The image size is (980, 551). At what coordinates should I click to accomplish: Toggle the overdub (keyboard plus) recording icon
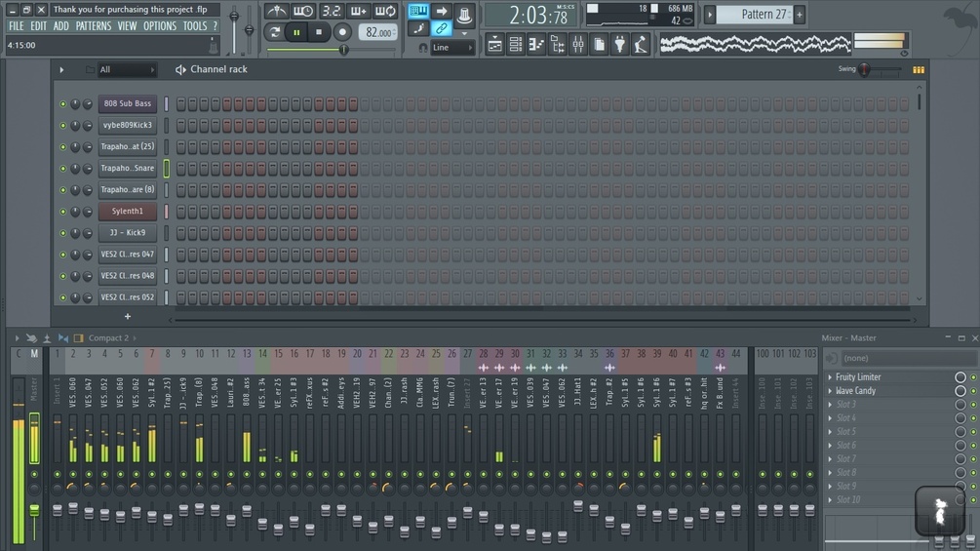coord(358,12)
